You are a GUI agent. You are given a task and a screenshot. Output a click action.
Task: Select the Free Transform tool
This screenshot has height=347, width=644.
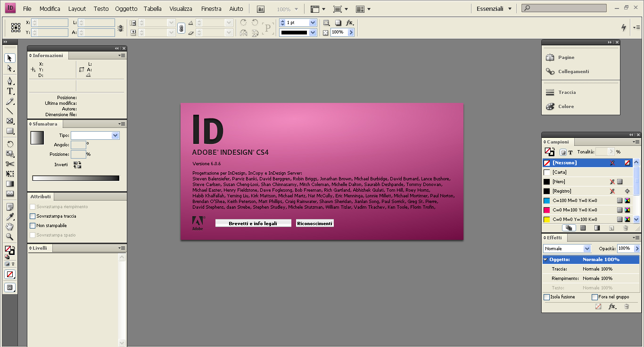tap(10, 174)
